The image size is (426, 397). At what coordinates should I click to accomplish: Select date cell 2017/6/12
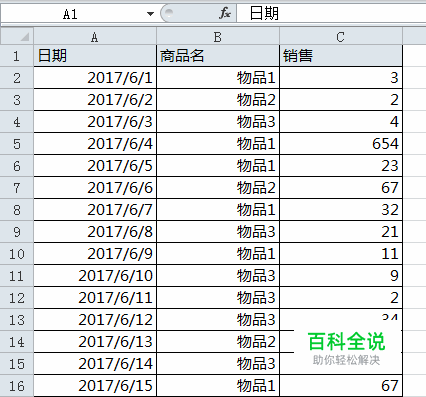[x=95, y=320]
